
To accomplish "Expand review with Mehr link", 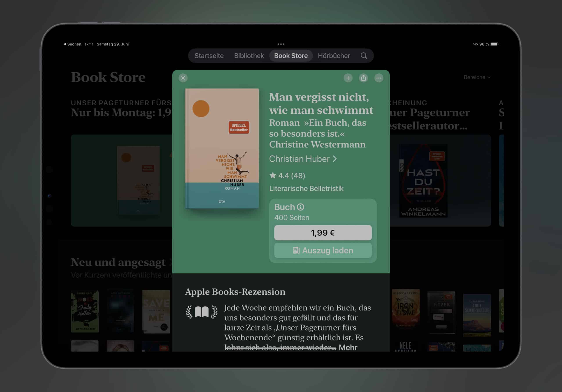I will click(348, 347).
